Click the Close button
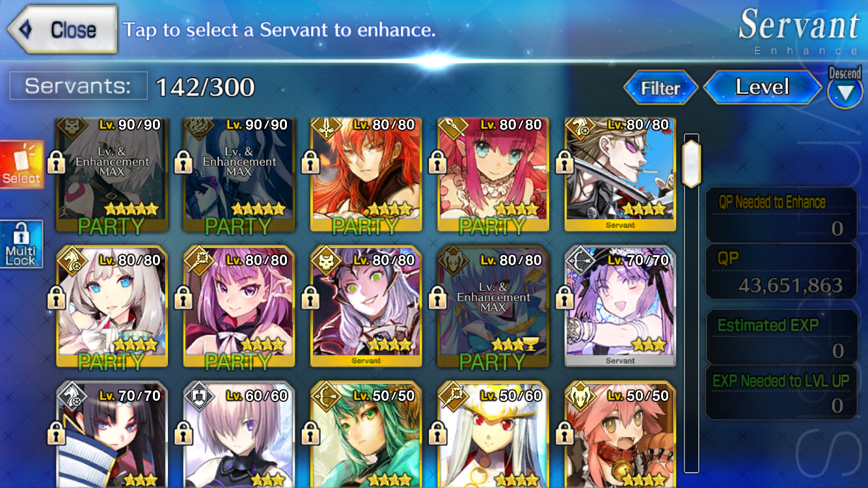868x488 pixels. (x=62, y=29)
